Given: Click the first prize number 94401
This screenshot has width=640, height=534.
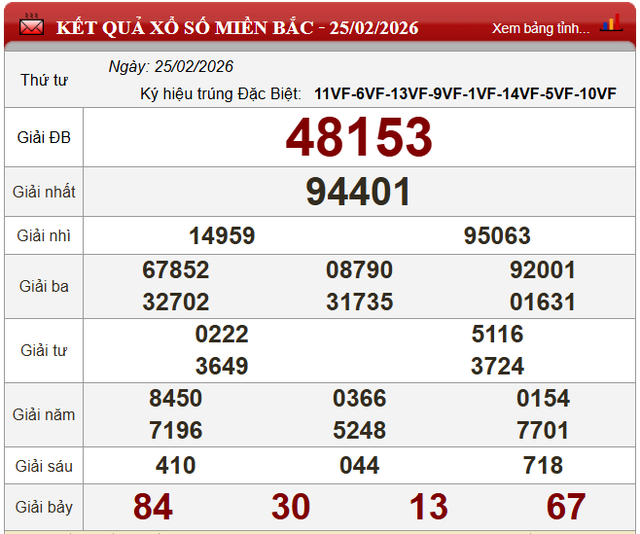Looking at the screenshot, I should coord(359,192).
